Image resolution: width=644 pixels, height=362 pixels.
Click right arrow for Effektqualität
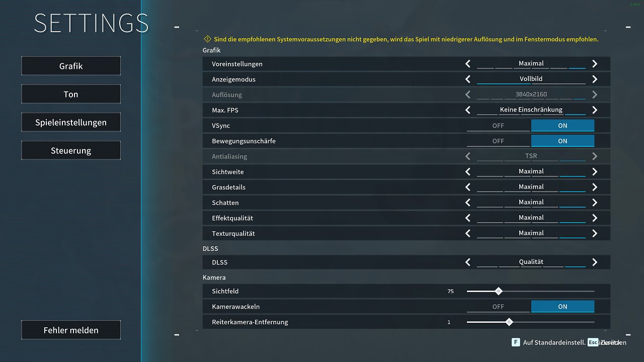(x=595, y=218)
